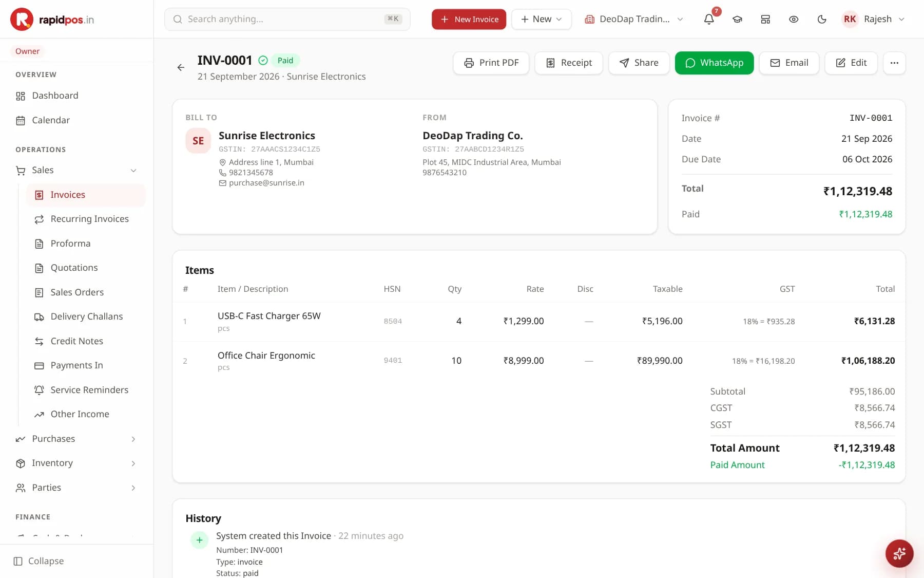Image resolution: width=924 pixels, height=578 pixels.
Task: Open Proforma page
Action: pyautogui.click(x=86, y=244)
